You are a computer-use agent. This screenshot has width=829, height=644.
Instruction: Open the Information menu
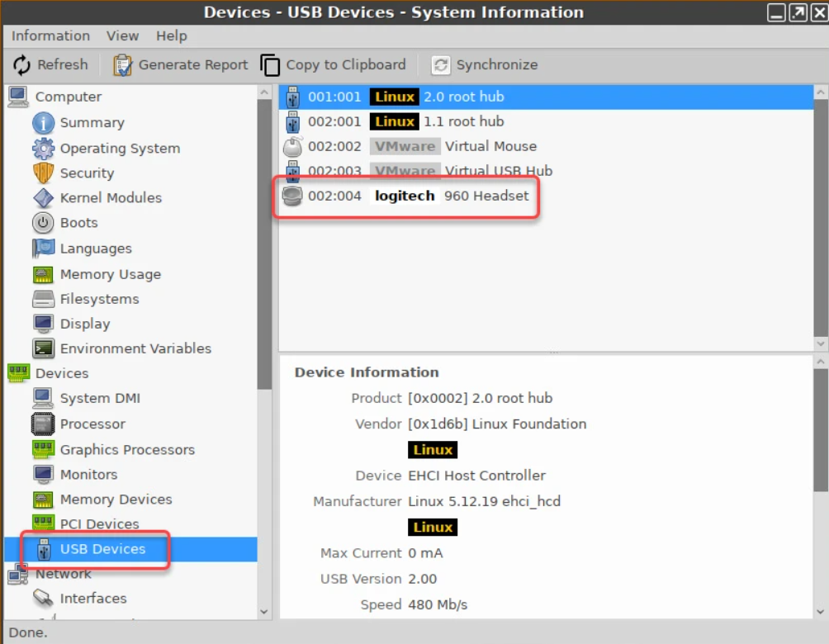[x=50, y=36]
